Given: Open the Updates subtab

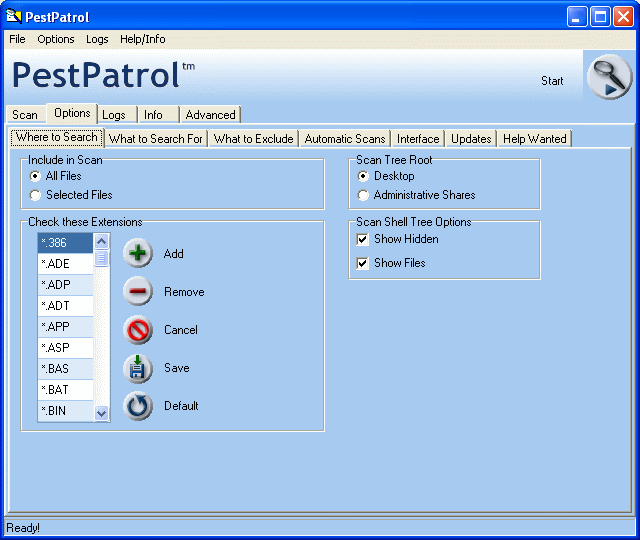Looking at the screenshot, I should 471,139.
